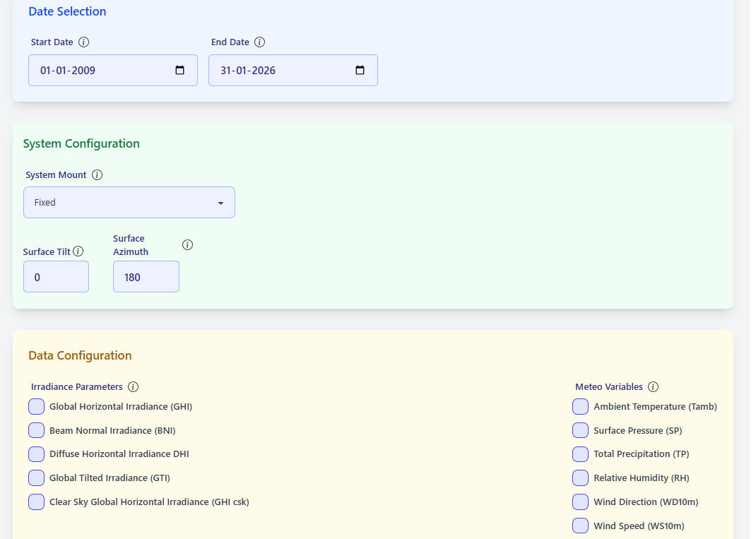Click the Surface Tilt input field

[56, 277]
